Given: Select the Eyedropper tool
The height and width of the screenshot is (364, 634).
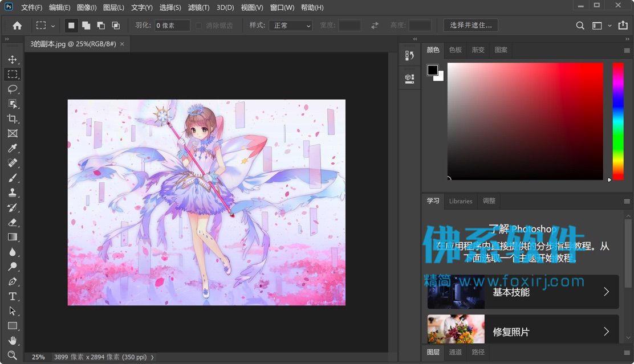Looking at the screenshot, I should point(13,148).
